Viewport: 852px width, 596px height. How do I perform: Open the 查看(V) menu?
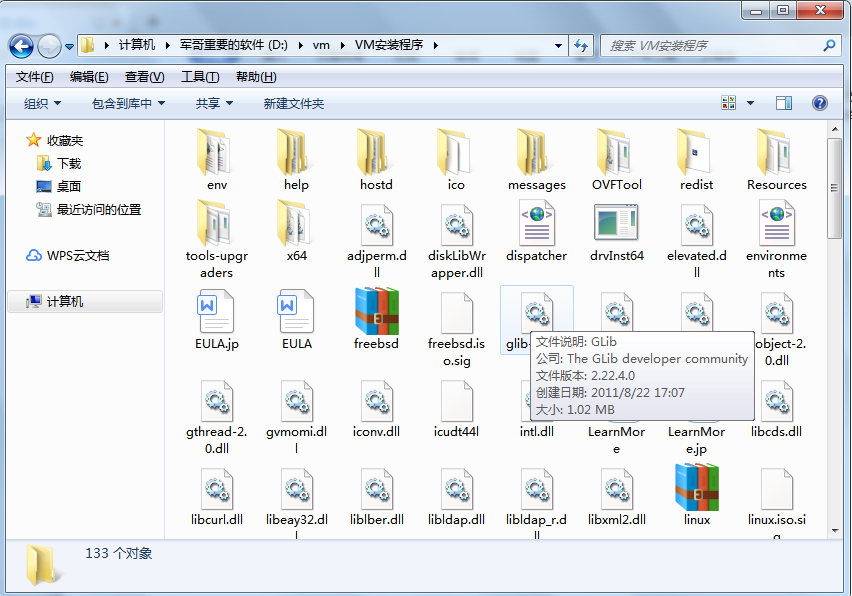pyautogui.click(x=145, y=77)
